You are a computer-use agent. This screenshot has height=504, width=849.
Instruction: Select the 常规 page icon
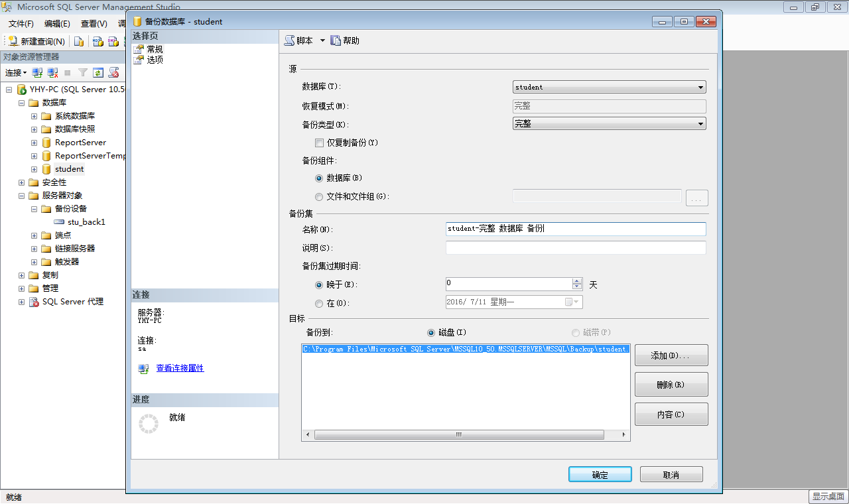point(139,49)
